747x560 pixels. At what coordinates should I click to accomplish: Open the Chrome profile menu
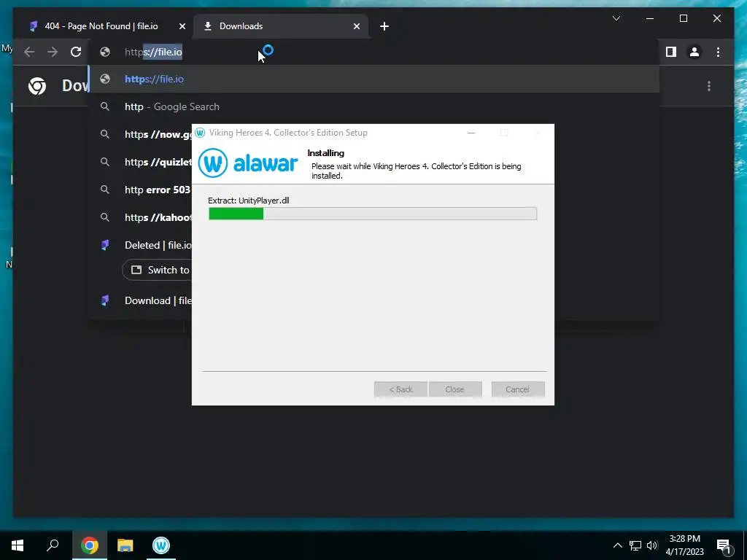pos(694,52)
